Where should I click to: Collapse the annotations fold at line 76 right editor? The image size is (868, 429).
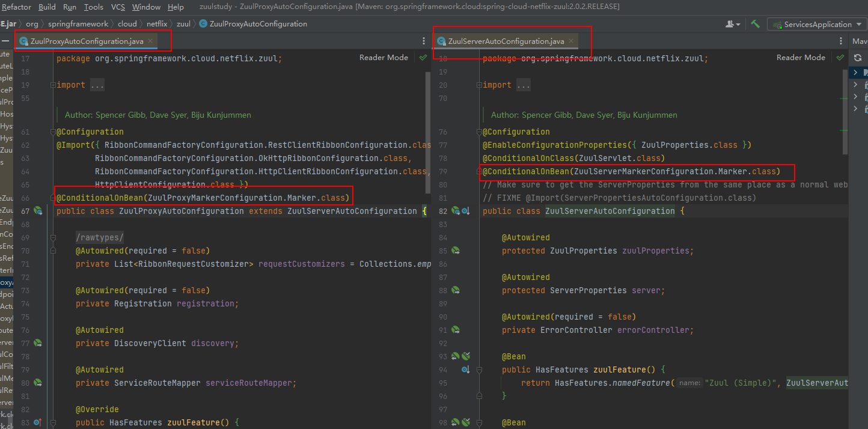coord(479,132)
